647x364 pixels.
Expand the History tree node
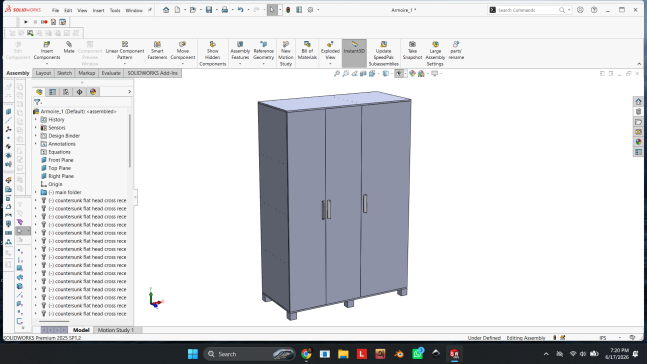pos(35,119)
